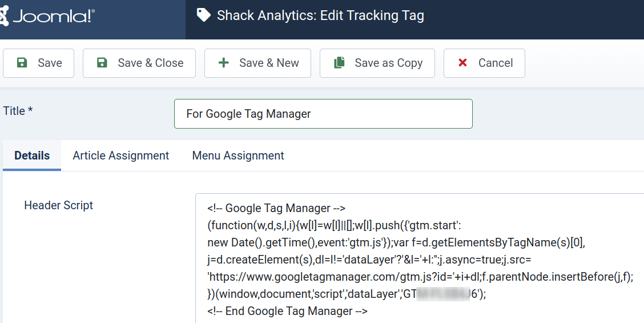Focus the Title input field

pyautogui.click(x=323, y=114)
